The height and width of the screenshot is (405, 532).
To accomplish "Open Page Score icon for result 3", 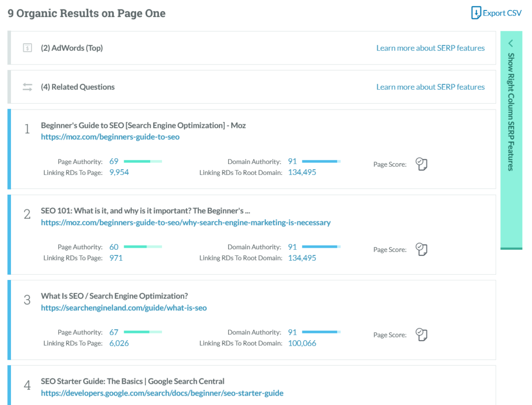I will 421,335.
